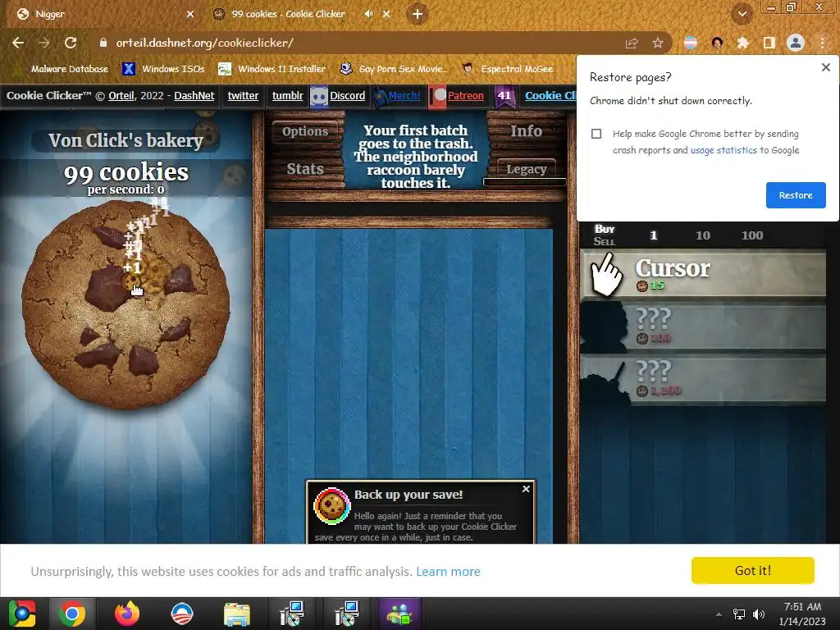
Task: Close the Cookie Clicker browser tab
Action: click(x=386, y=14)
